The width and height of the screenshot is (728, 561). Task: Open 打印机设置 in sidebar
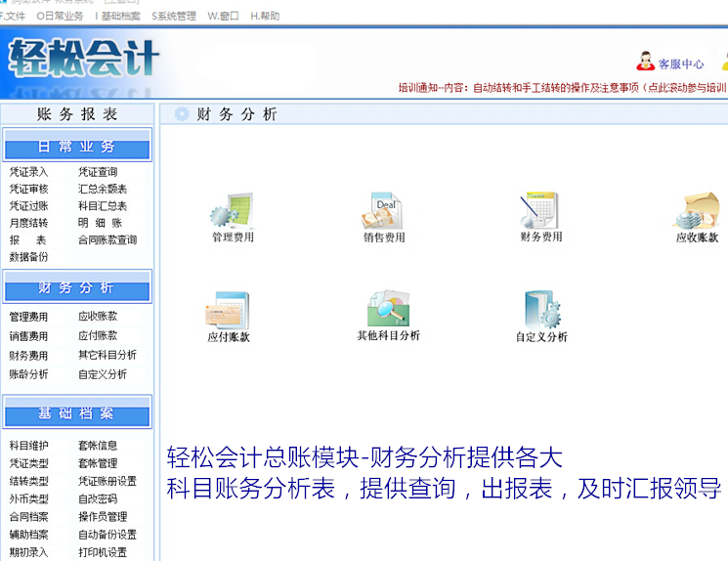[x=103, y=552]
